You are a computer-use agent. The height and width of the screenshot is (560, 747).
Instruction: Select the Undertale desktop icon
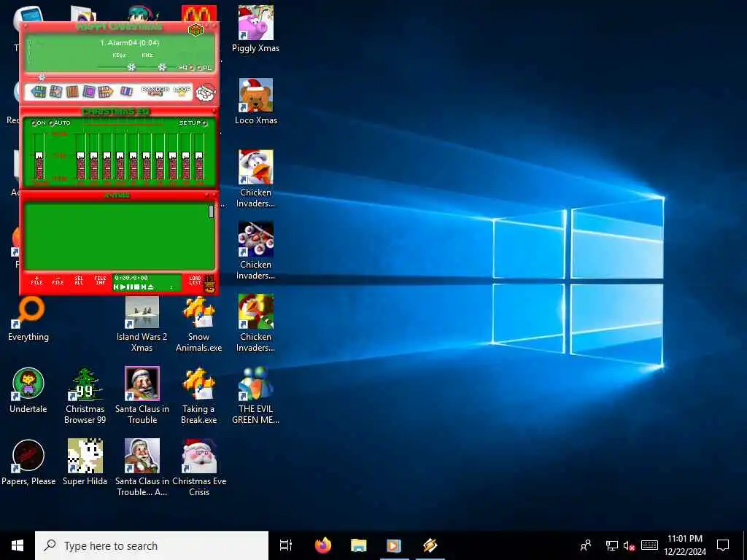click(x=28, y=391)
